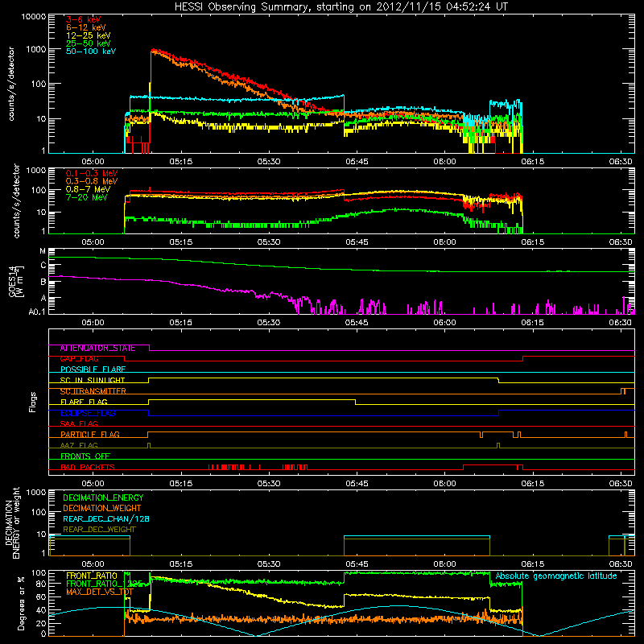
Task: Click the DECIMATION_WEIGHT legend entry
Action: [102, 508]
